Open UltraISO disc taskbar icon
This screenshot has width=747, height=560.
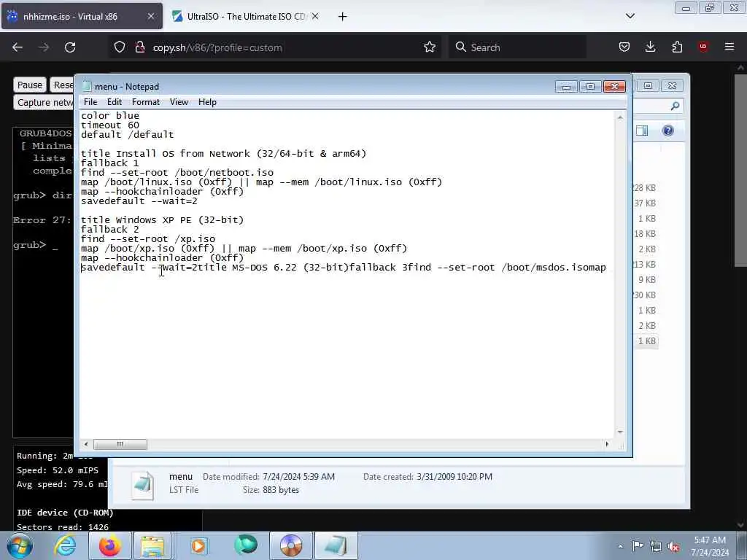(x=291, y=545)
